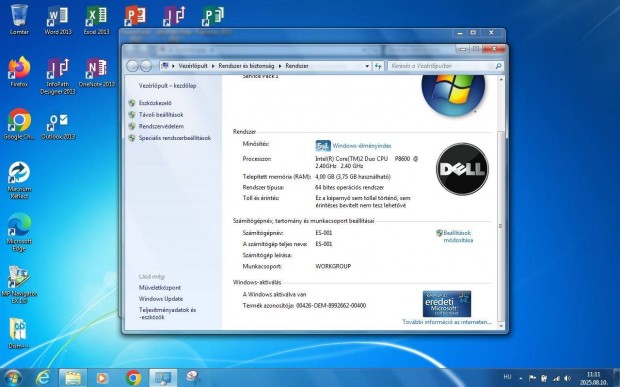This screenshot has height=387, width=620.
Task: Open Speciális rendszerbeállítások link
Action: 175,138
